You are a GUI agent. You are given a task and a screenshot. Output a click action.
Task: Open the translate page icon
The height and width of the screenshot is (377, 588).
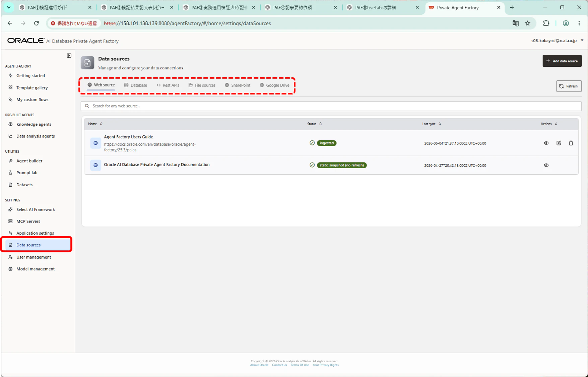click(516, 23)
